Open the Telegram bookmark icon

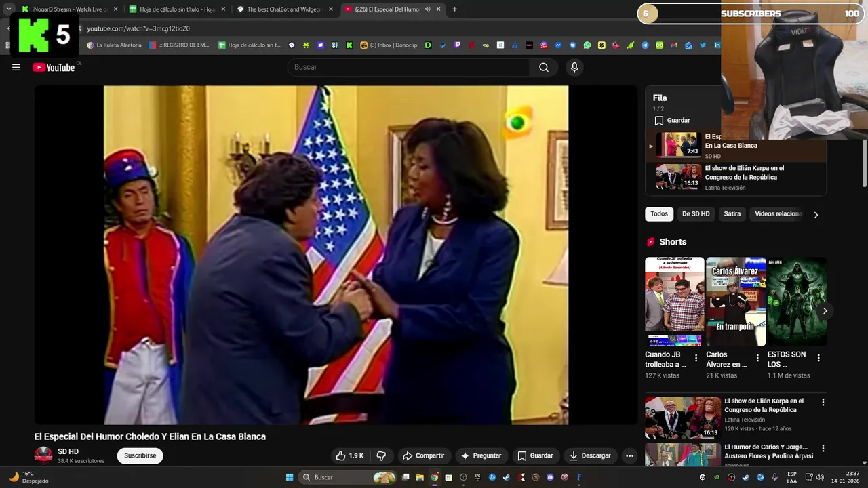(x=645, y=45)
